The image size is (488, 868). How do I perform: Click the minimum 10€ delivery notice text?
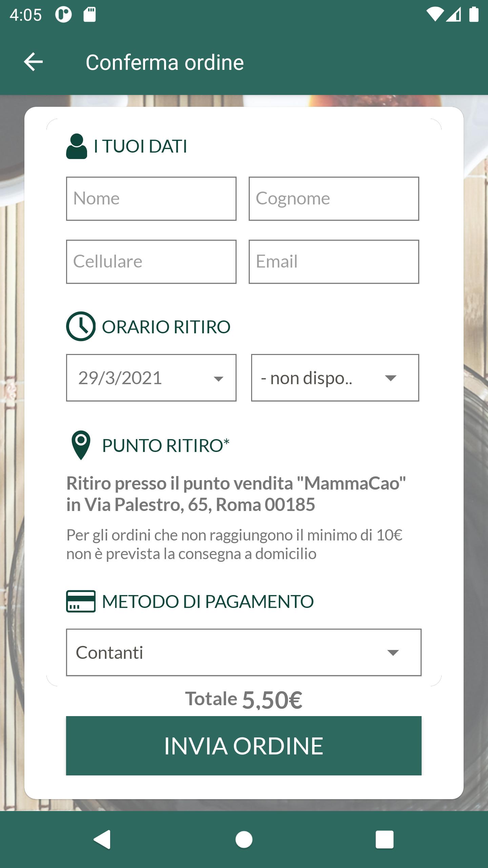pos(234,545)
